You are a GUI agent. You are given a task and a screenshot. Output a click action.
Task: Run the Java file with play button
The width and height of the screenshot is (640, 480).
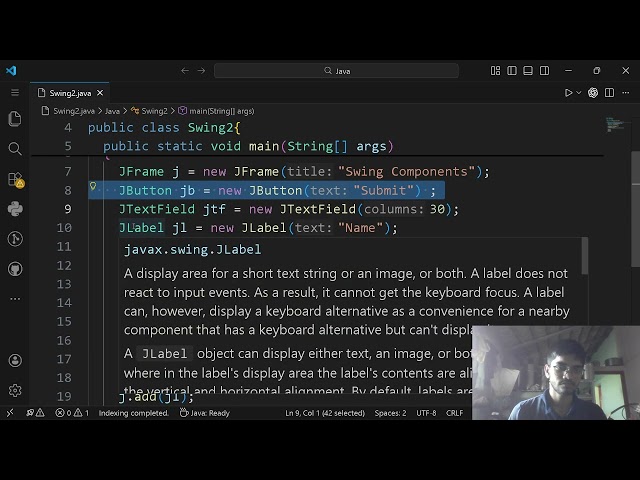[568, 93]
